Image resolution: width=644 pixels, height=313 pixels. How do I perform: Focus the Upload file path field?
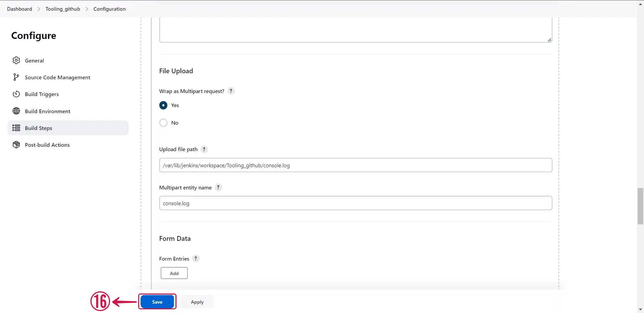[356, 165]
